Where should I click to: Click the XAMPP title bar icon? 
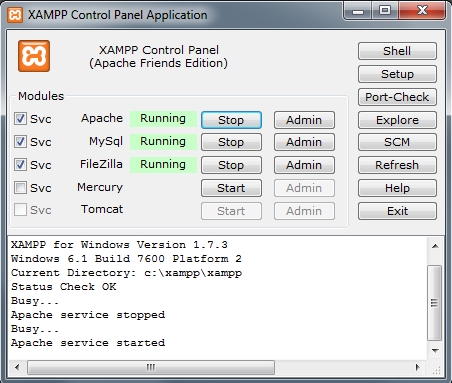tap(15, 15)
